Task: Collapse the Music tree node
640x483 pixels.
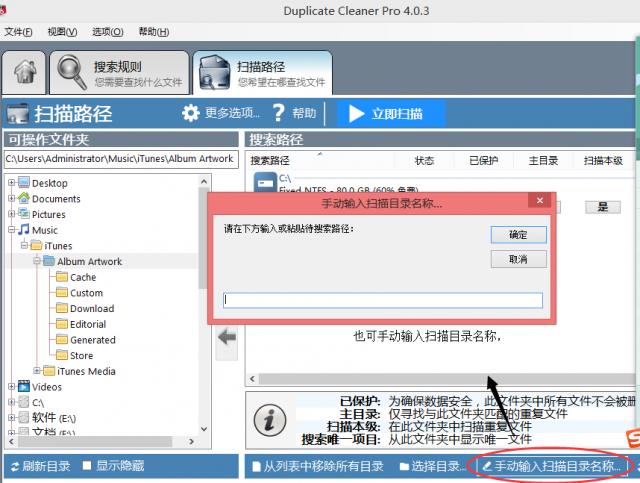Action: (12, 229)
